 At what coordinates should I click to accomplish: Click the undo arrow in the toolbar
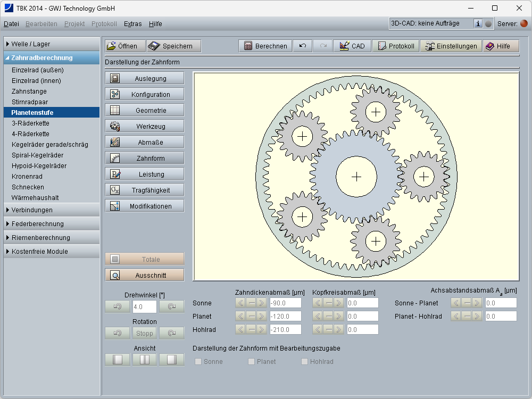coord(303,46)
